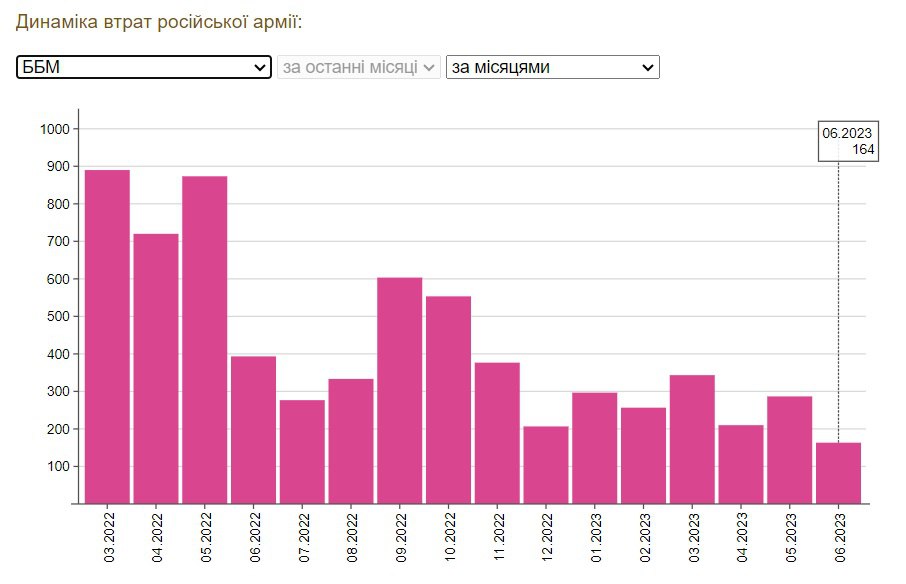Select the 04.2022 bar in the chart
Image resolution: width=906 pixels, height=584 pixels.
156,369
